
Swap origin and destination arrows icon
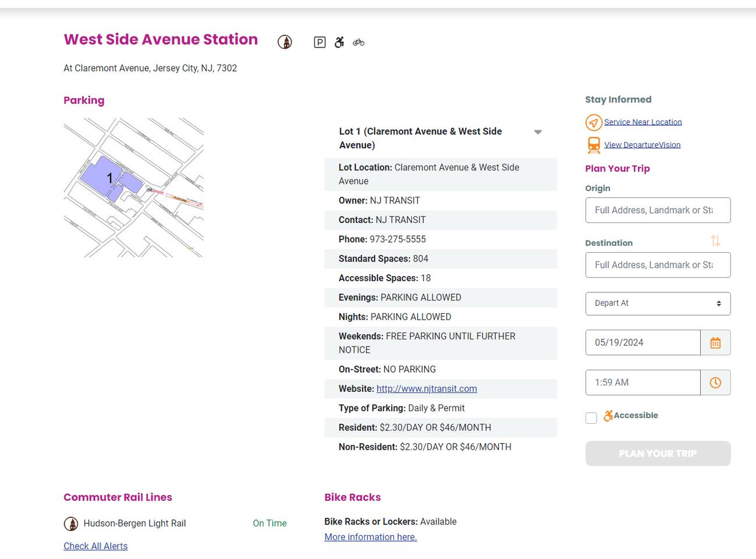tap(715, 240)
